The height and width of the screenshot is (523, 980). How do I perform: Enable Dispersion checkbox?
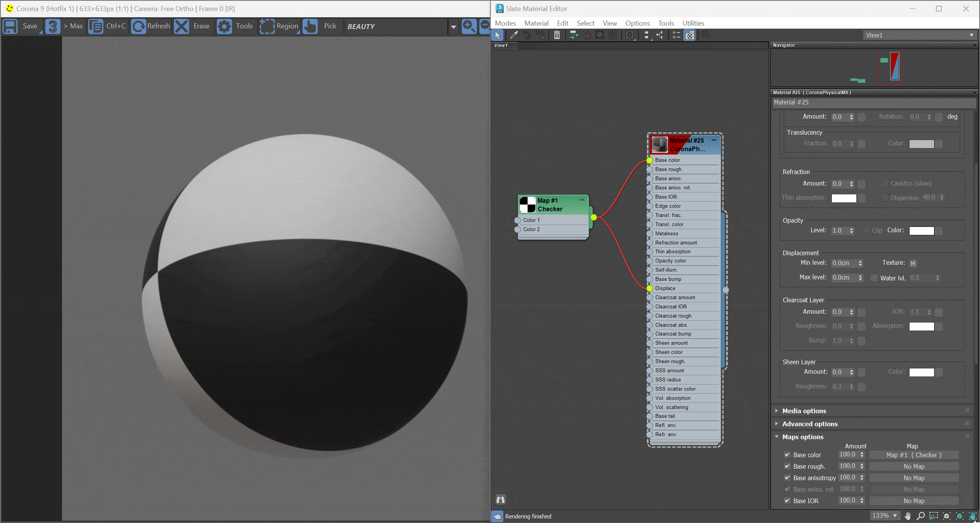(885, 197)
